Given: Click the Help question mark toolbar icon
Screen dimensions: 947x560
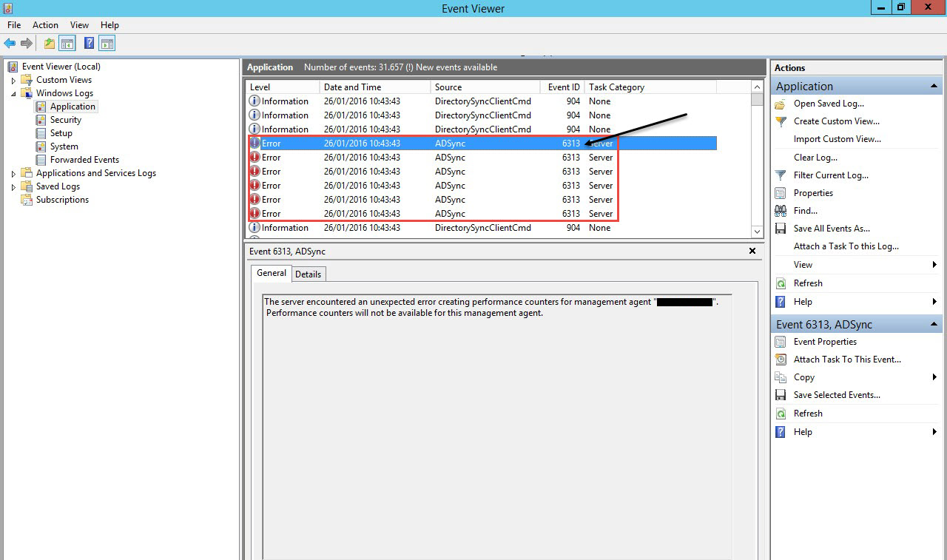Looking at the screenshot, I should tap(89, 43).
